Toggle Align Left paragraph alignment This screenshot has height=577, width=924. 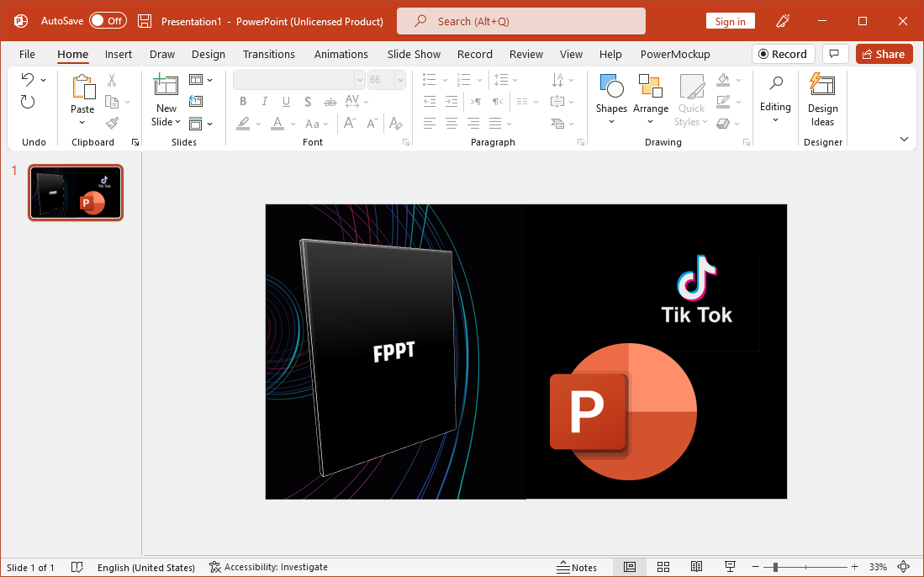point(430,123)
